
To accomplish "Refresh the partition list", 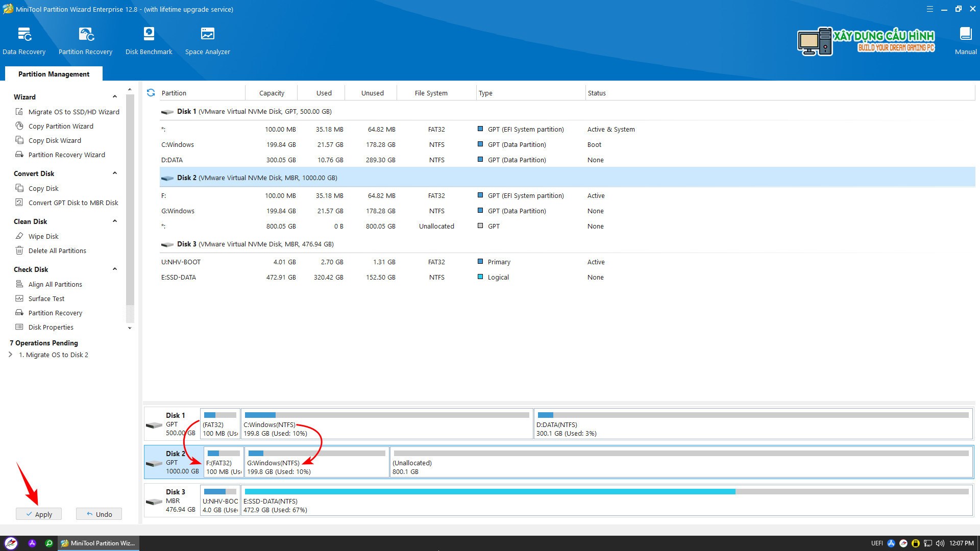I will tap(151, 93).
